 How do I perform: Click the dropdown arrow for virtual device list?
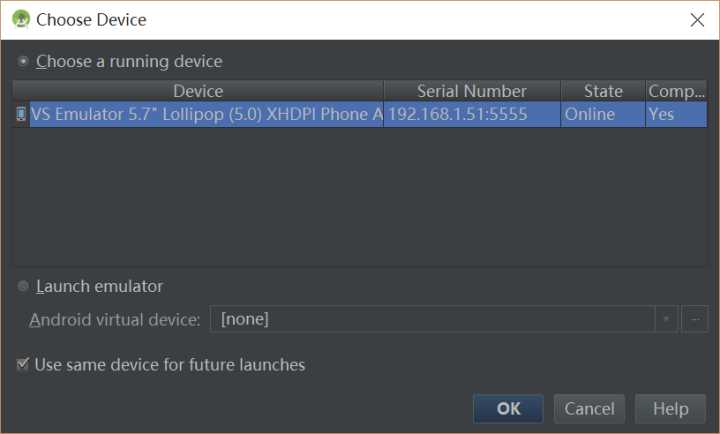(666, 320)
